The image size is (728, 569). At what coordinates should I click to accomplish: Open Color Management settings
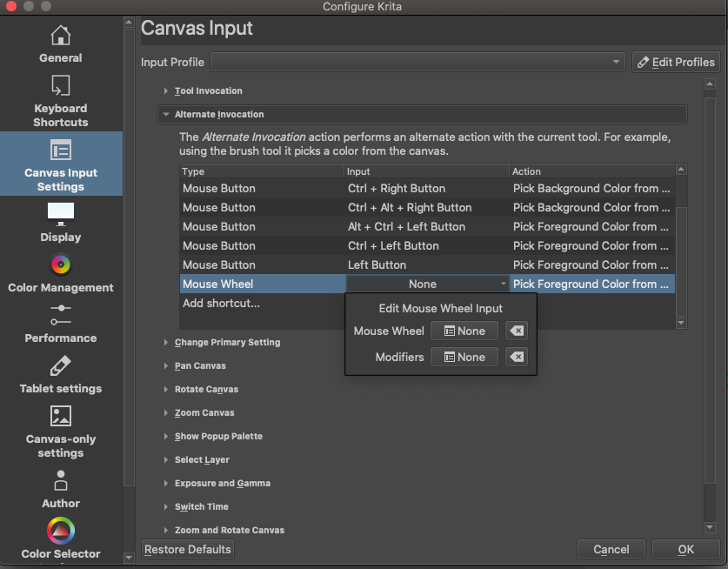tap(60, 275)
